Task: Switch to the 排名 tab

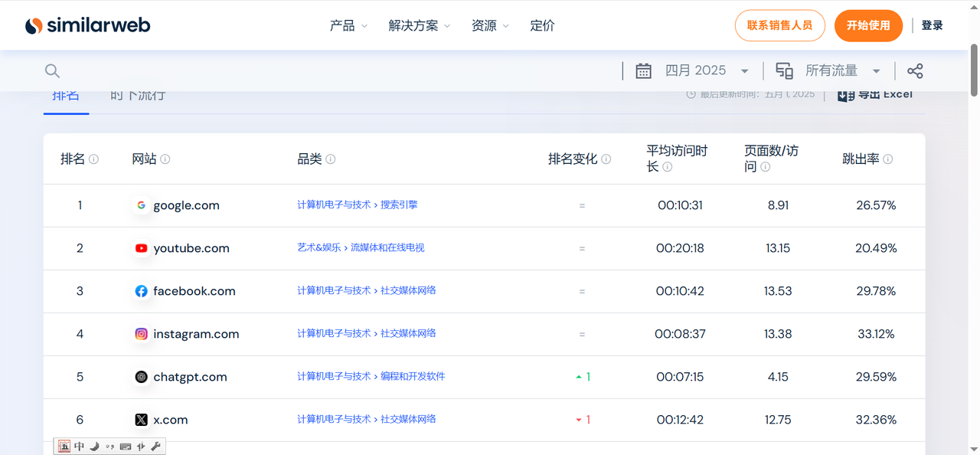Action: tap(66, 96)
